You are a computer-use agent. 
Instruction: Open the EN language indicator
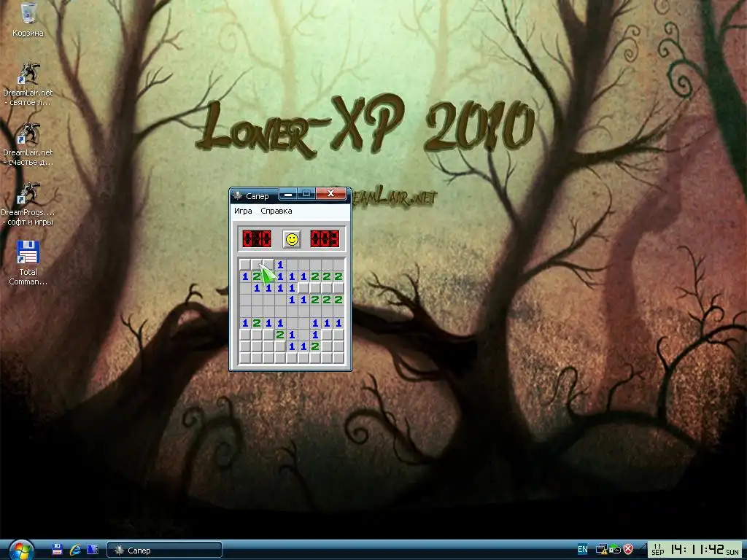[x=582, y=550]
